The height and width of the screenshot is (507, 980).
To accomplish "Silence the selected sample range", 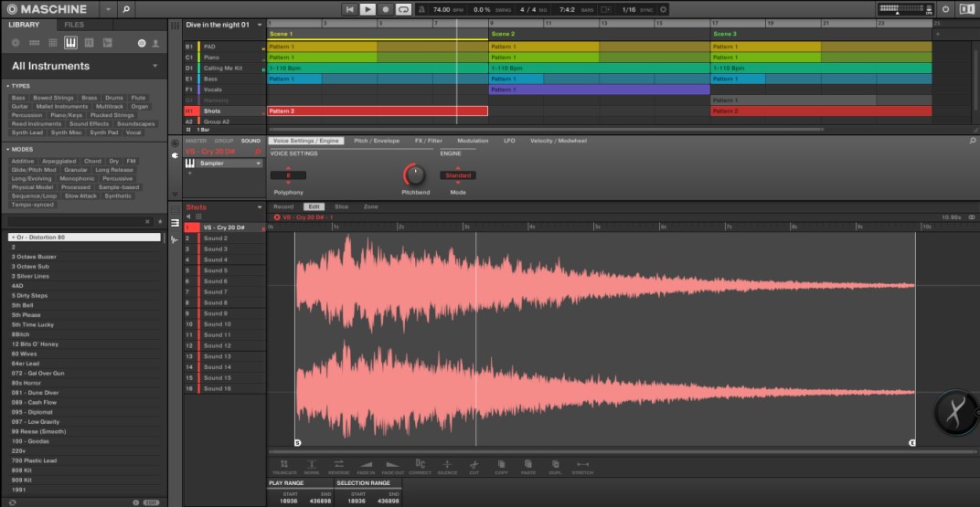I will [x=447, y=467].
